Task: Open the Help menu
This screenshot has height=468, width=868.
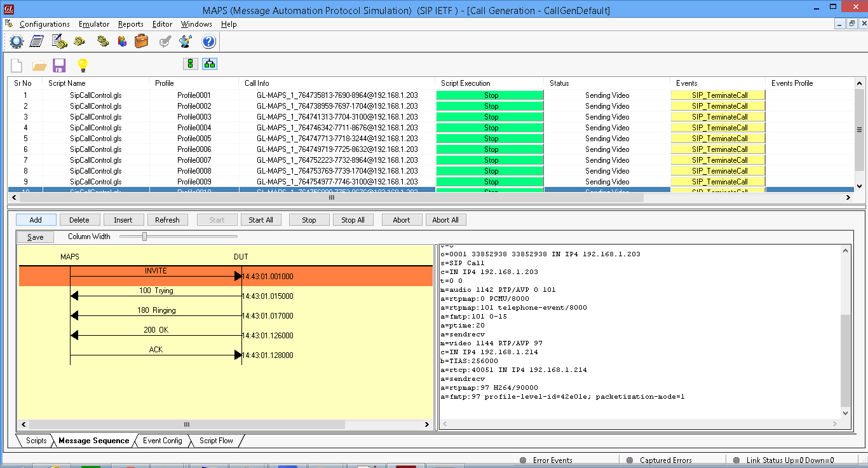Action: click(229, 24)
